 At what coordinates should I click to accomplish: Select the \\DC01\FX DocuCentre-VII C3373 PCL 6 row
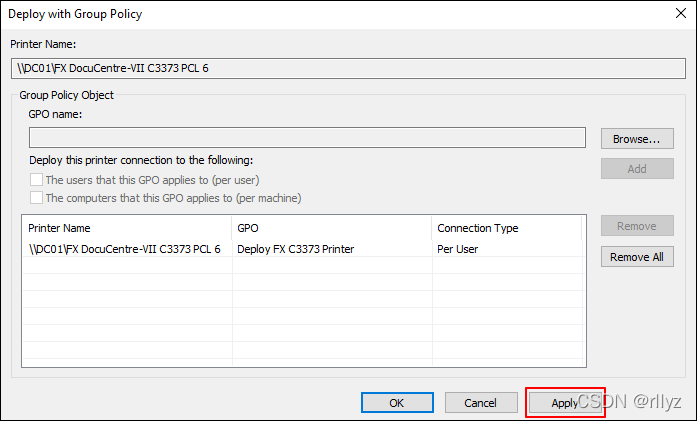[302, 249]
